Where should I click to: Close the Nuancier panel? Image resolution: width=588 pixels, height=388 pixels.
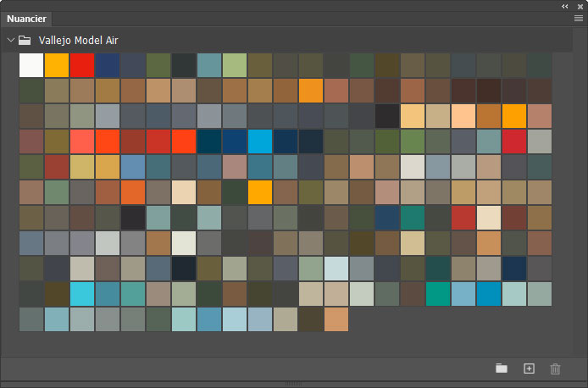[x=578, y=5]
